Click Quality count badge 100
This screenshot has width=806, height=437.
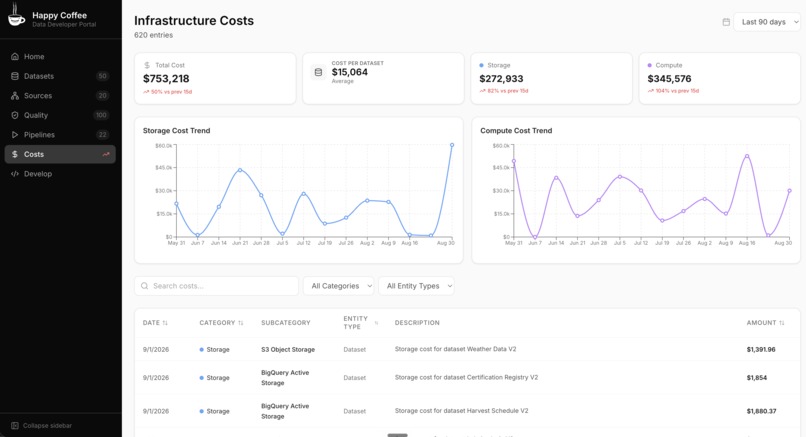tap(101, 115)
